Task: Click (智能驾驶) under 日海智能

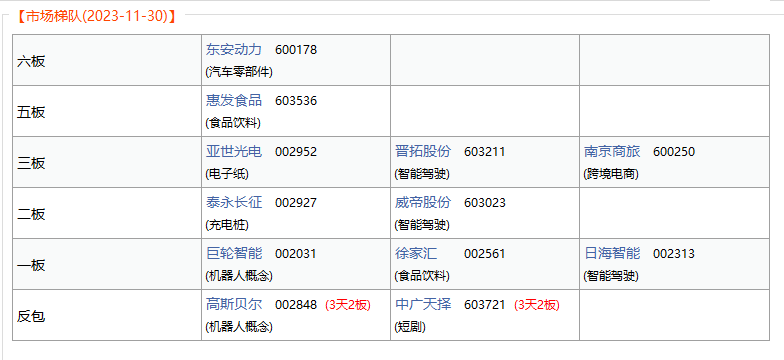Action: point(610,276)
